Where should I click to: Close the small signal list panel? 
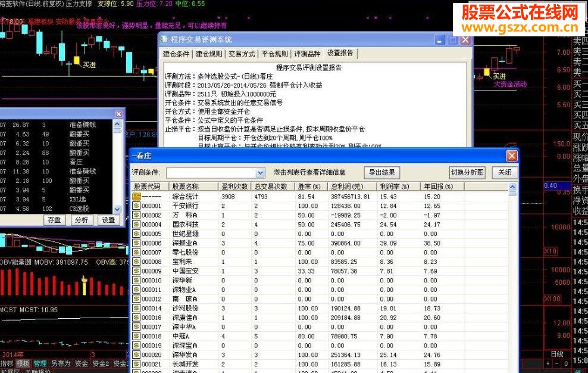coord(118,114)
